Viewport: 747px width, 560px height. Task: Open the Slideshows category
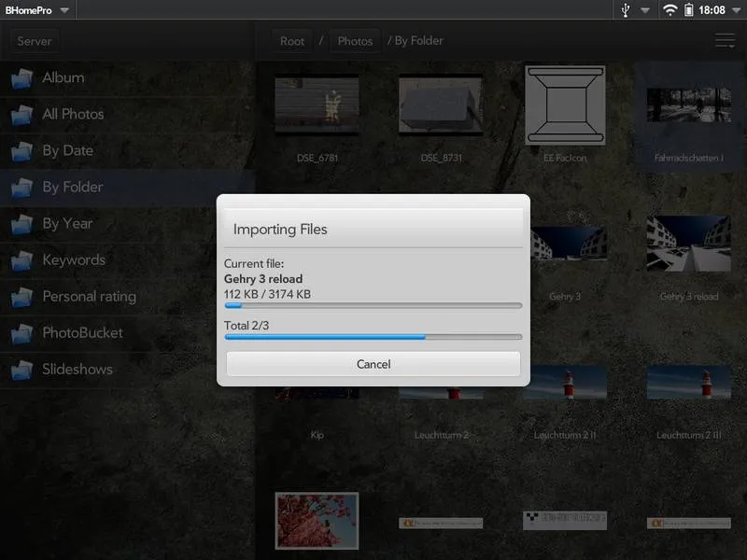click(77, 370)
